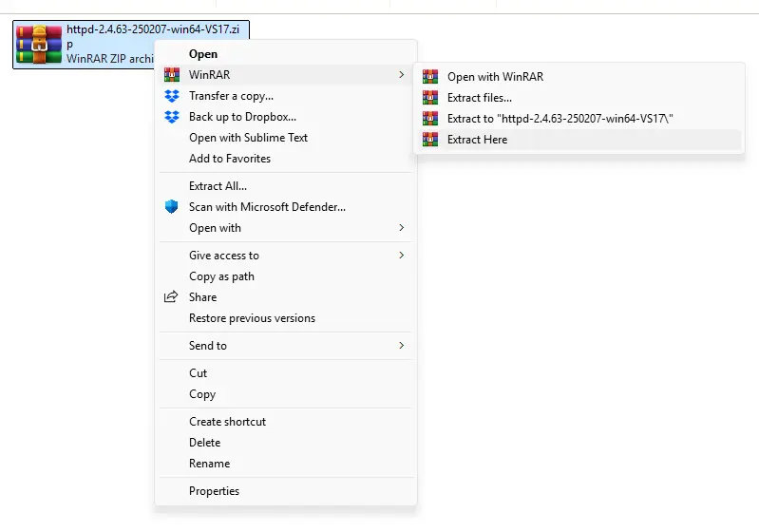Click WinRAR icon beside Extract to httpd folder
This screenshot has width=759, height=532.
pos(430,118)
